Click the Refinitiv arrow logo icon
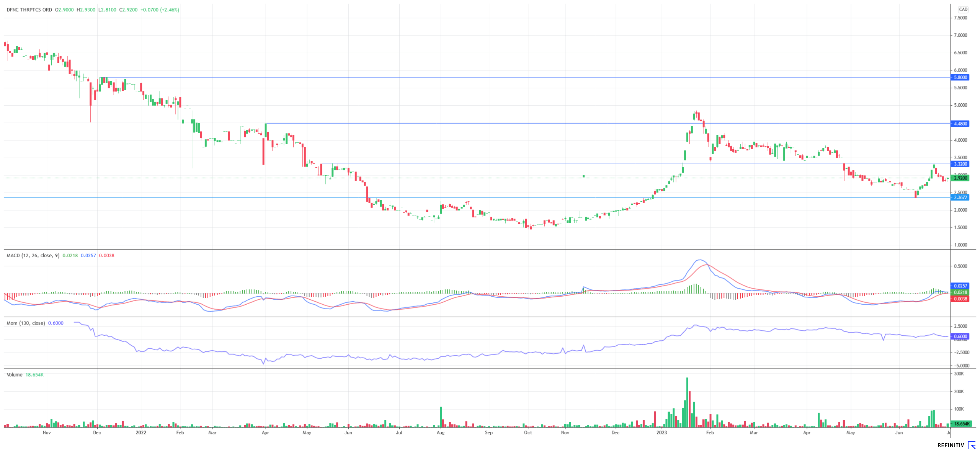980x449 pixels. pos(972,444)
